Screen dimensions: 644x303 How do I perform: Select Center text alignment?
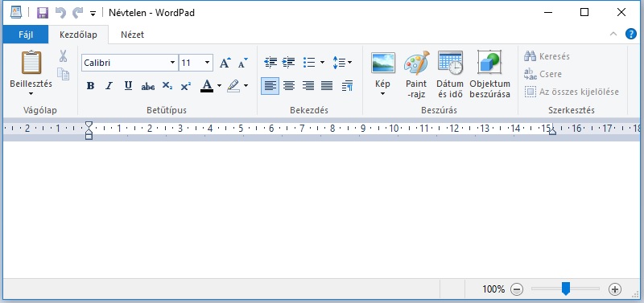pyautogui.click(x=289, y=86)
